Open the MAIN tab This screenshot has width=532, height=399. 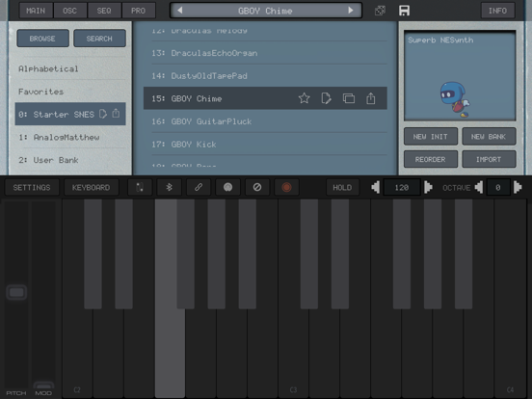tap(36, 11)
